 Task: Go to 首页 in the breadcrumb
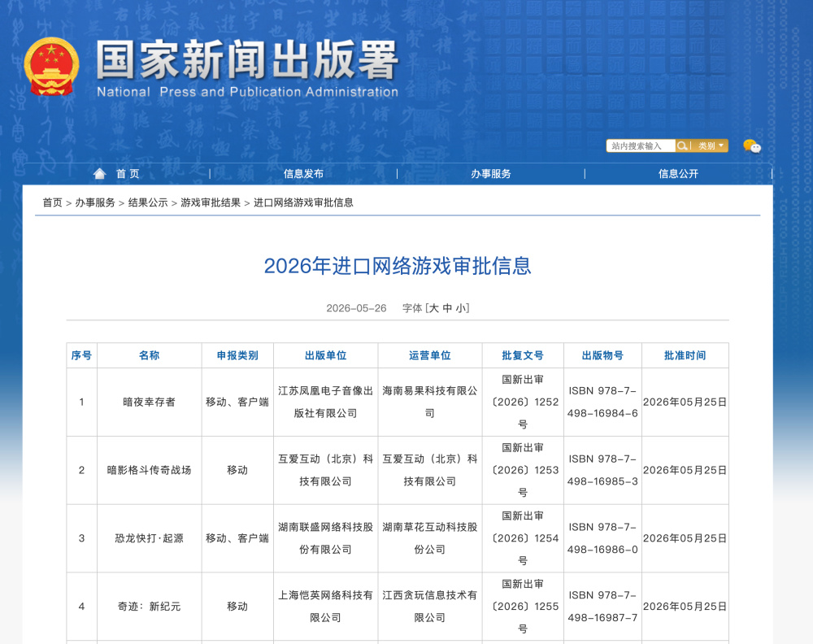52,202
